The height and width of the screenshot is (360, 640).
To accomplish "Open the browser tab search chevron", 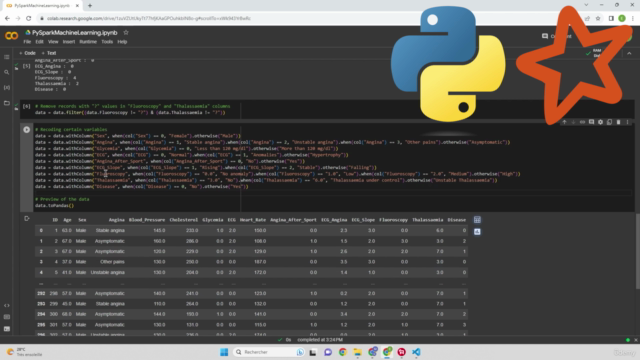I will click(x=586, y=5).
